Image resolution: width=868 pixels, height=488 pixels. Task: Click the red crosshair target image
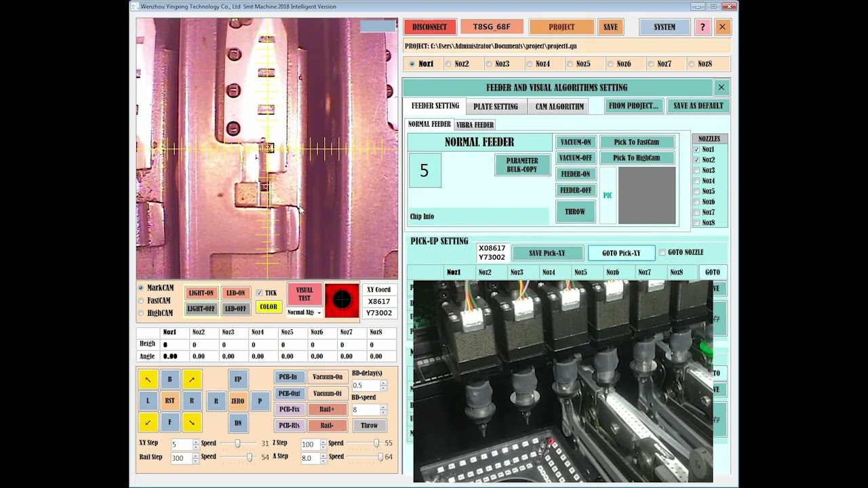click(342, 300)
